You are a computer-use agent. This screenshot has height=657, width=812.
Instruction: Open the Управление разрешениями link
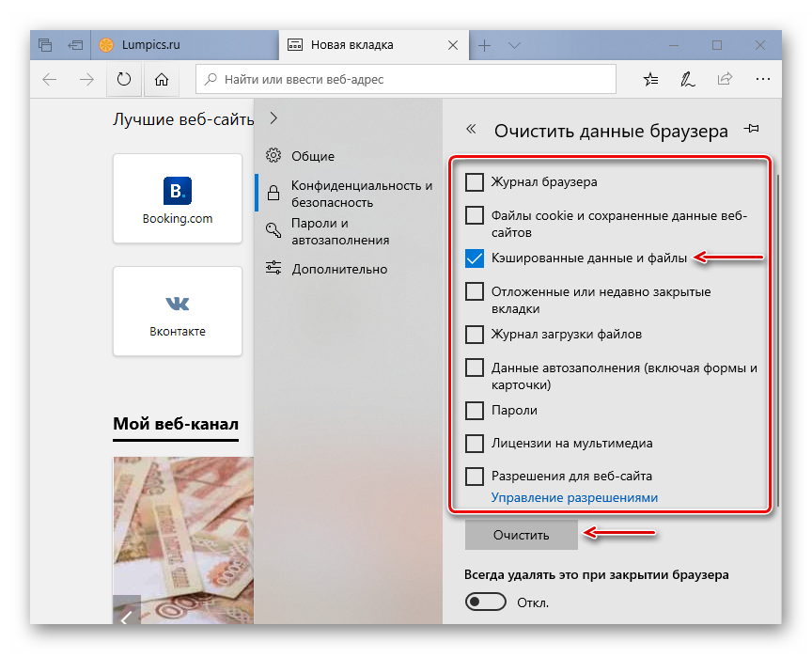(574, 497)
